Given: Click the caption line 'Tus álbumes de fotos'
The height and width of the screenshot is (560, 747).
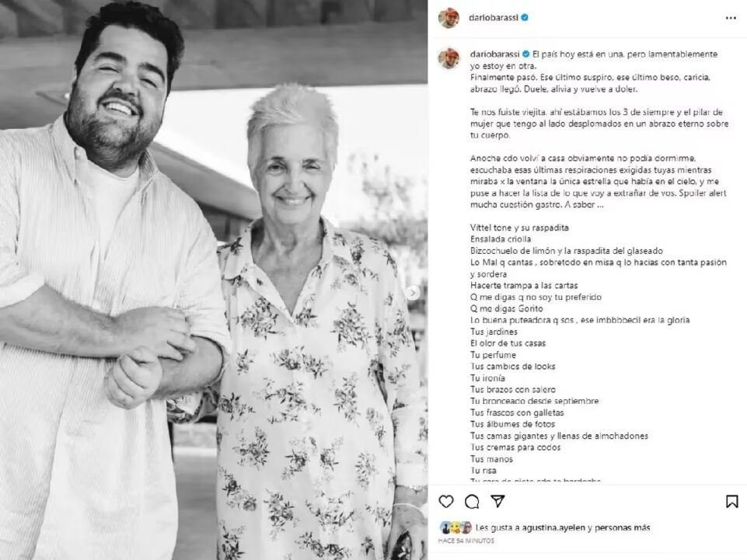Looking at the screenshot, I should pos(512,424).
